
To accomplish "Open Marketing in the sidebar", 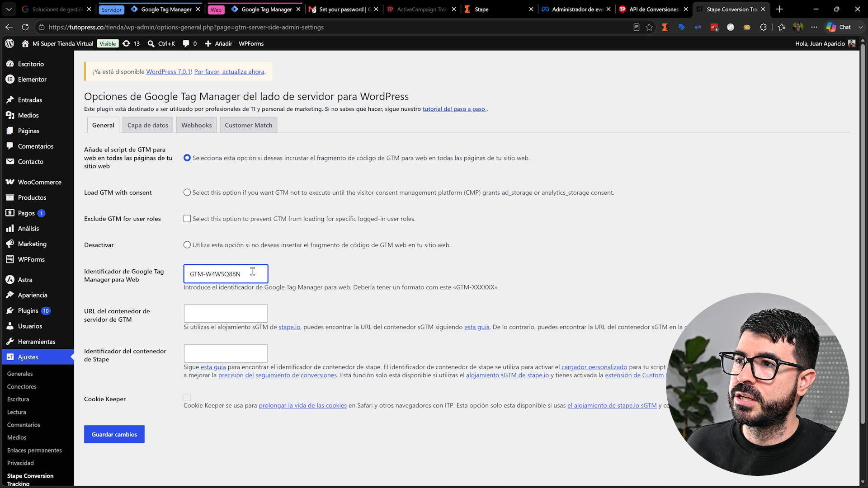I will click(x=32, y=244).
